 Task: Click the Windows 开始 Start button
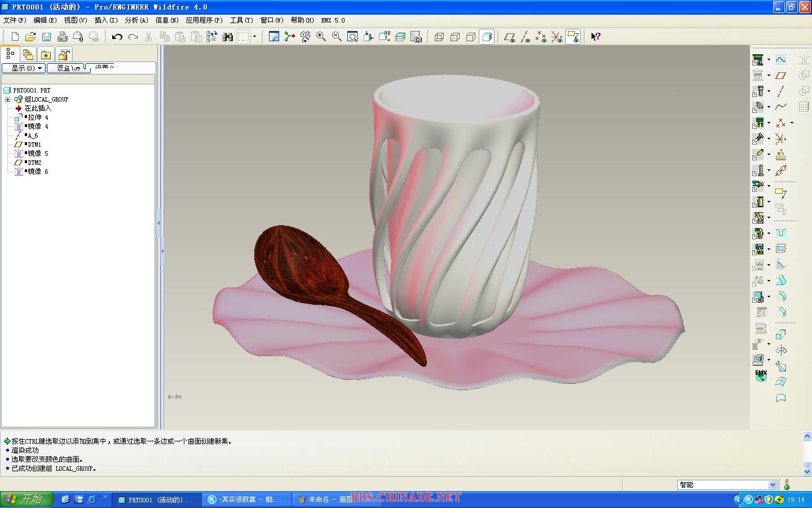(26, 500)
